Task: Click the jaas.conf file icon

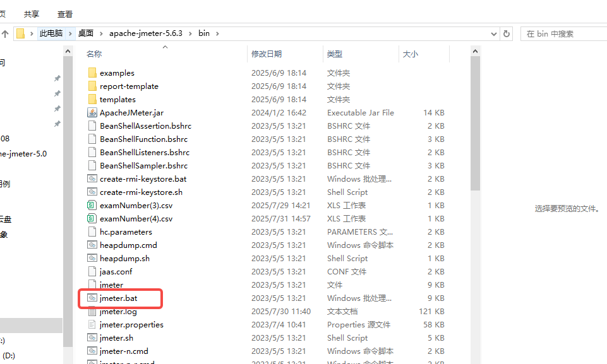Action: click(x=92, y=271)
